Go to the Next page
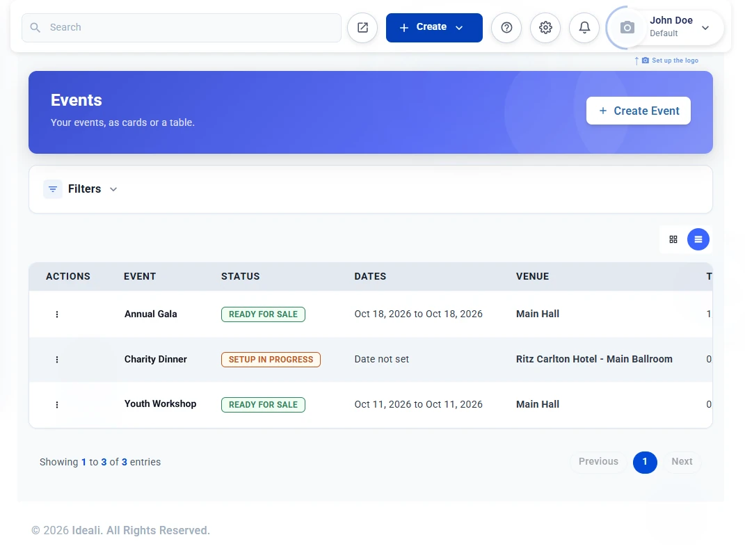745x560 pixels. tap(681, 462)
